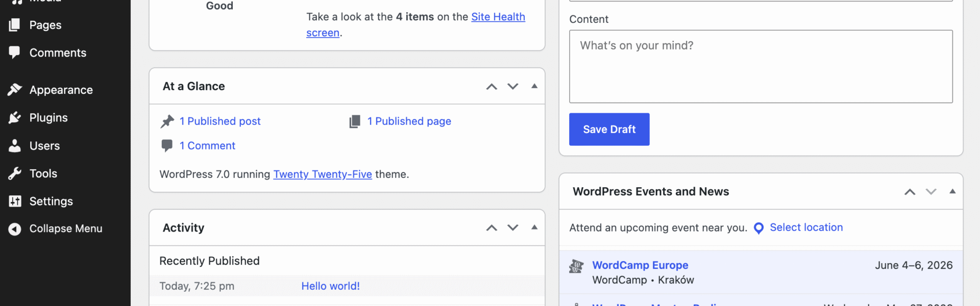Click the WordCamp Europe event icon
Viewport: 980px width, 306px height.
click(x=576, y=266)
